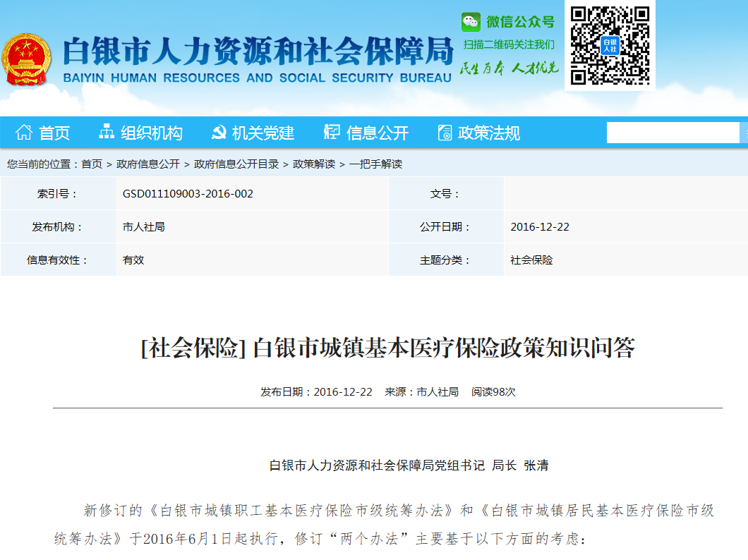Click the document icon beside 政策法规
The image size is (748, 560).
coord(445,133)
